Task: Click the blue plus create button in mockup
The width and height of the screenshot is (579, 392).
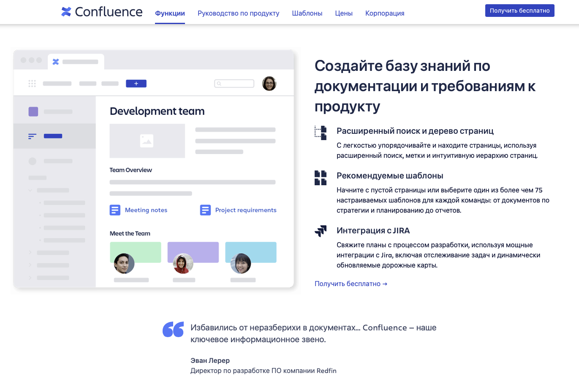Action: pos(136,84)
